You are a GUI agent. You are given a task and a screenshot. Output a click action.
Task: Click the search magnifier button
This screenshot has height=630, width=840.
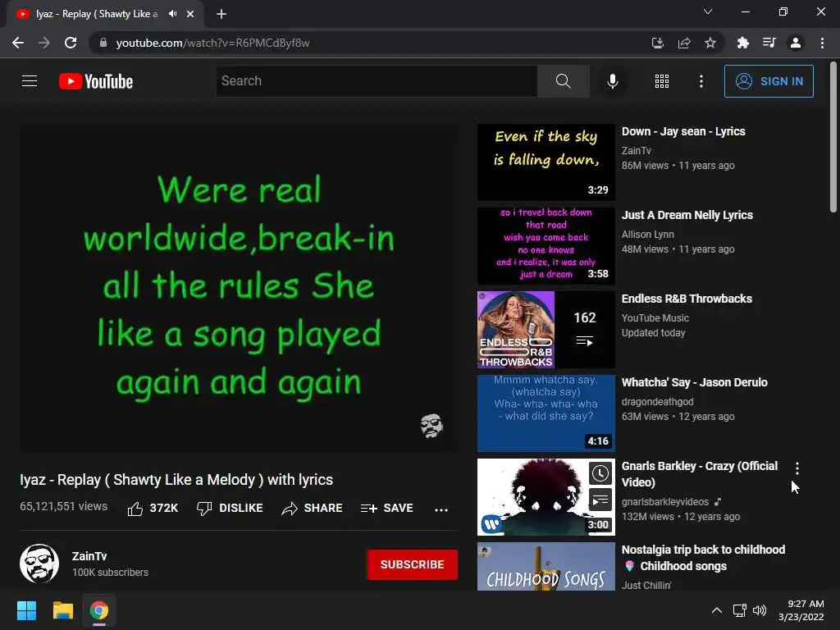(x=563, y=81)
